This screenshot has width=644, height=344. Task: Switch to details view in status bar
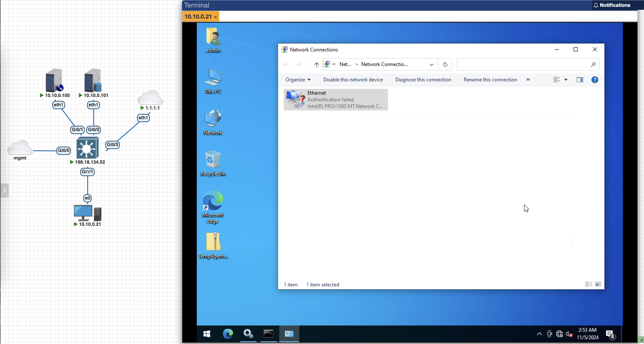pyautogui.click(x=588, y=284)
